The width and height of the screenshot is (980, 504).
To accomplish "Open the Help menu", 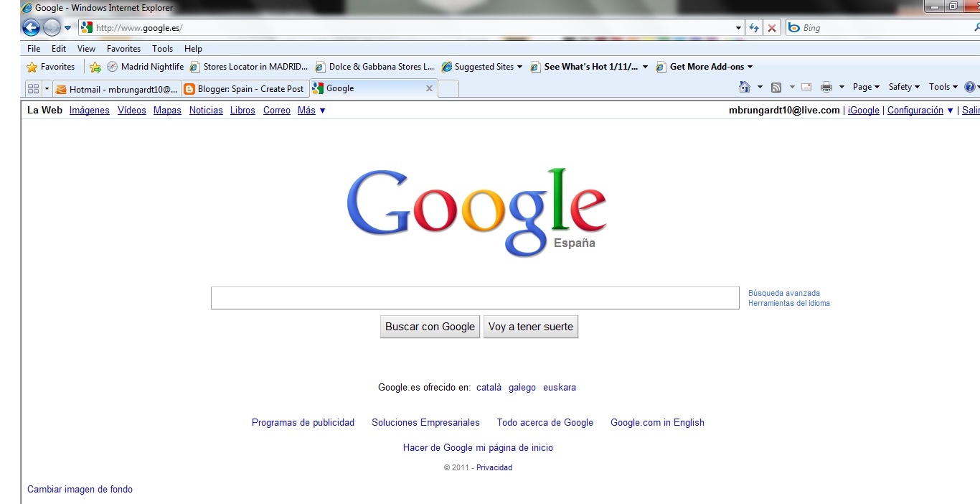I will 193,49.
